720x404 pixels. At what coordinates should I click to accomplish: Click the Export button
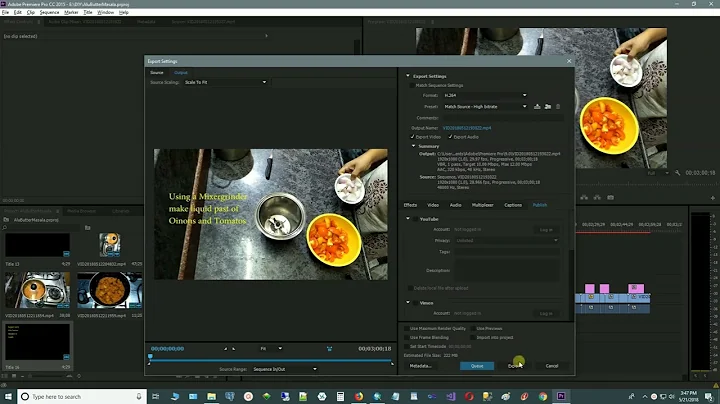(x=515, y=366)
